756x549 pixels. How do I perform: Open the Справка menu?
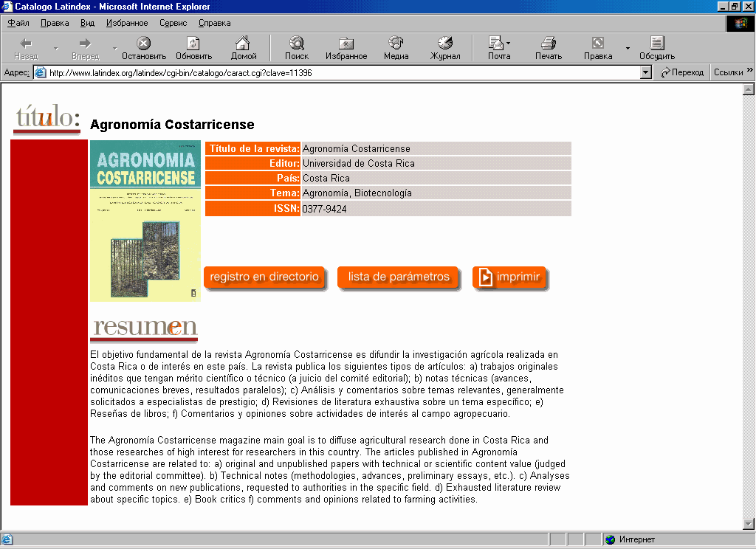[214, 23]
